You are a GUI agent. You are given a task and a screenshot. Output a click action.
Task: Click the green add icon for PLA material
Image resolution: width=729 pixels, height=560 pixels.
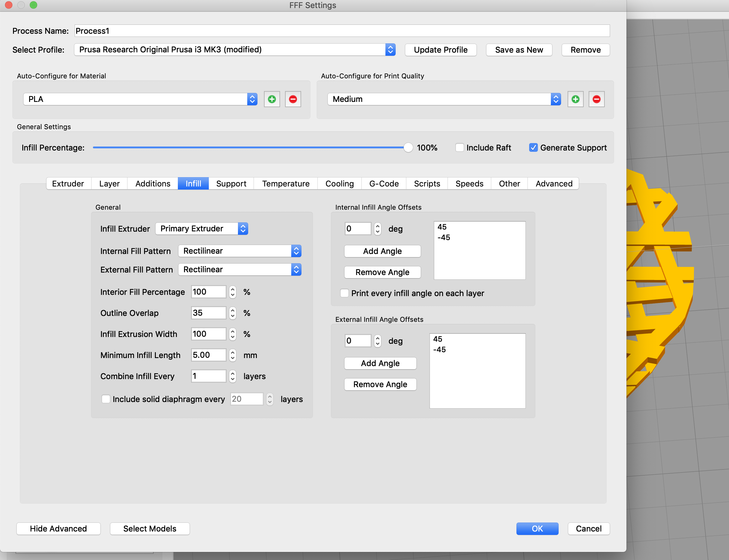pyautogui.click(x=271, y=99)
